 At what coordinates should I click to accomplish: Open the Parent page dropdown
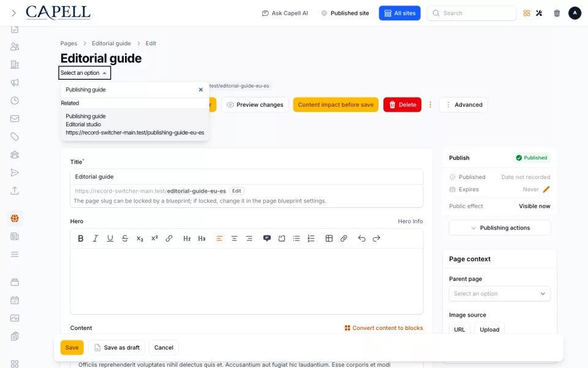click(500, 294)
